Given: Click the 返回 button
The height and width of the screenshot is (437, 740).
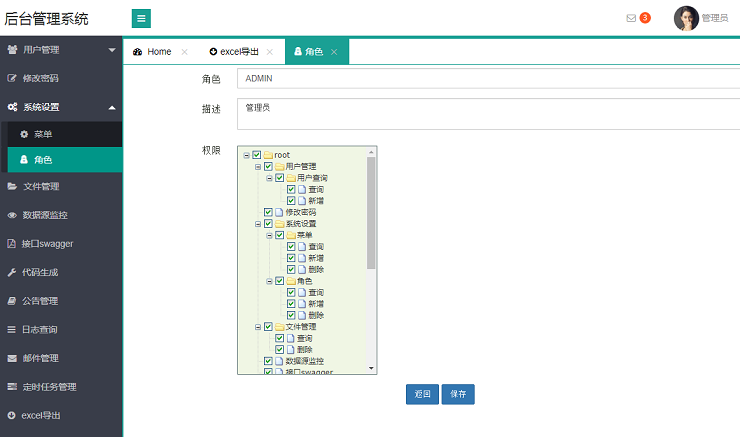Looking at the screenshot, I should (422, 394).
